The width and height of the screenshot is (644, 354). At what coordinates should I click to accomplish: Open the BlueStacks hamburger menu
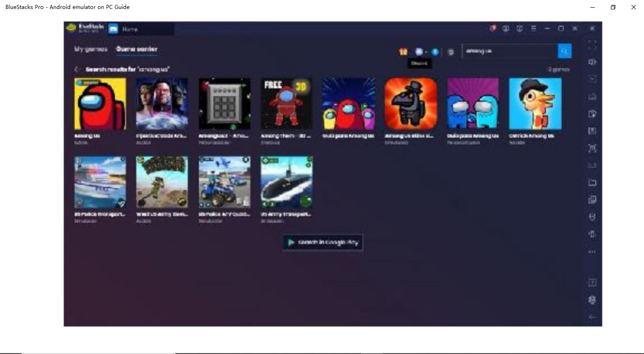pos(534,28)
